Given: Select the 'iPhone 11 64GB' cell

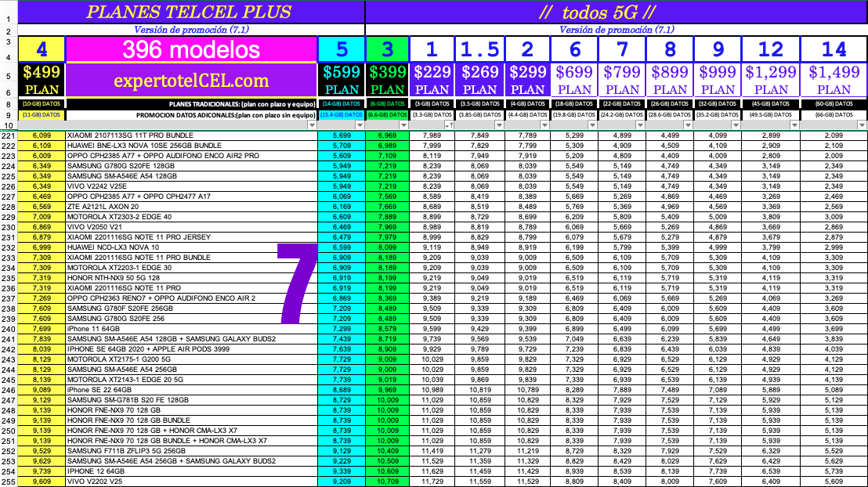Looking at the screenshot, I should 191,329.
